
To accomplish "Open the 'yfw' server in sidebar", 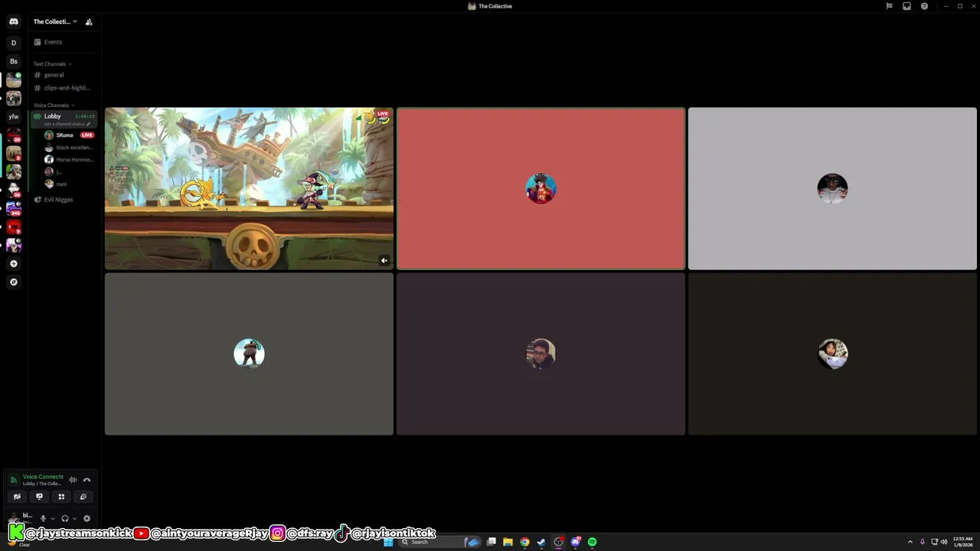I will coord(14,116).
